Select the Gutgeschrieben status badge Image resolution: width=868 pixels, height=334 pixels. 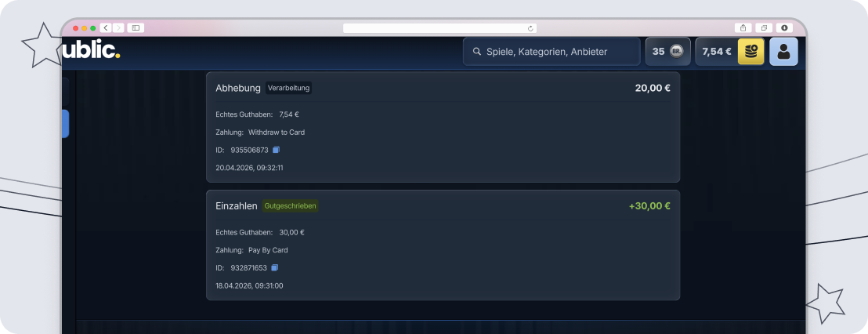(x=290, y=206)
